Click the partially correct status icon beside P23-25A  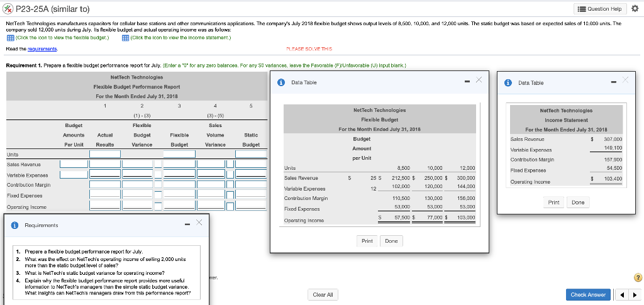[8, 9]
